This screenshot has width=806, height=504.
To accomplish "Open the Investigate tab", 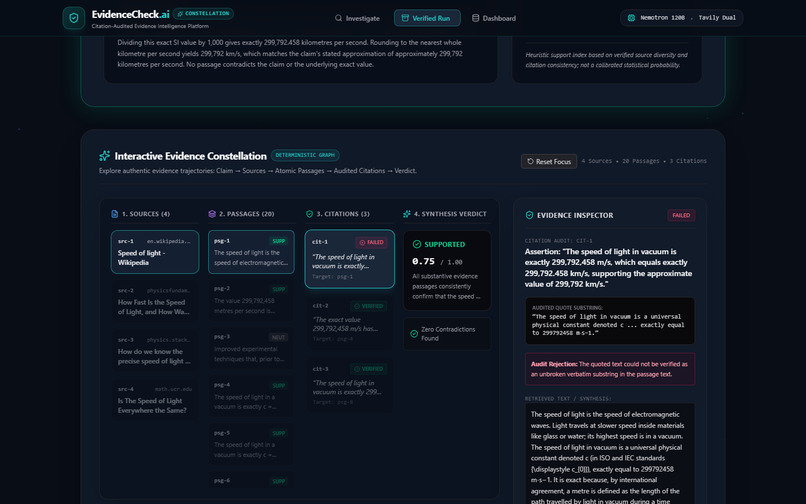I will (x=357, y=18).
